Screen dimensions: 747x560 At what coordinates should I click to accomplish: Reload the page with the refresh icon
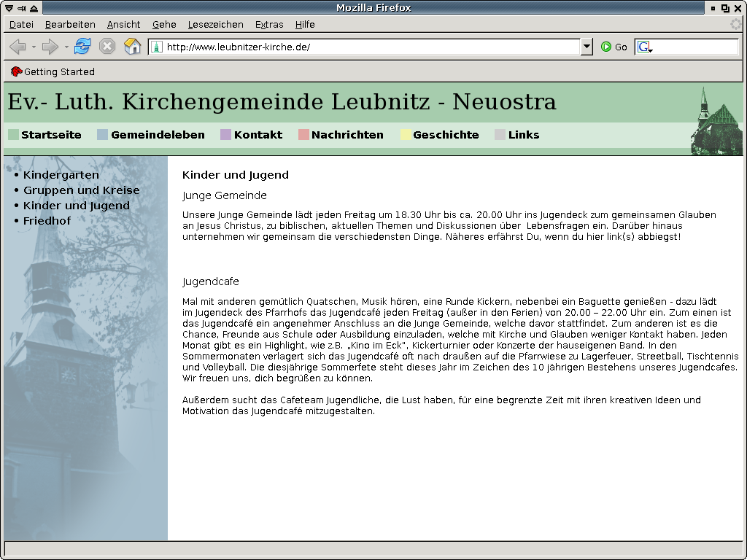coord(82,47)
